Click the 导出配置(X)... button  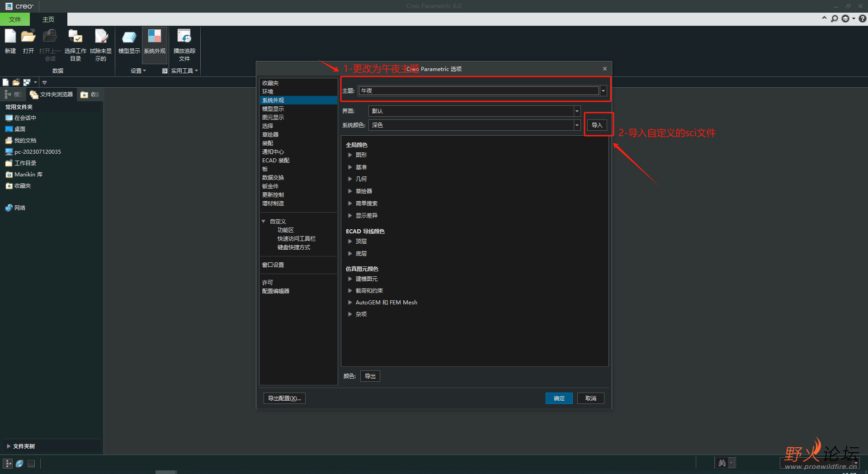284,398
